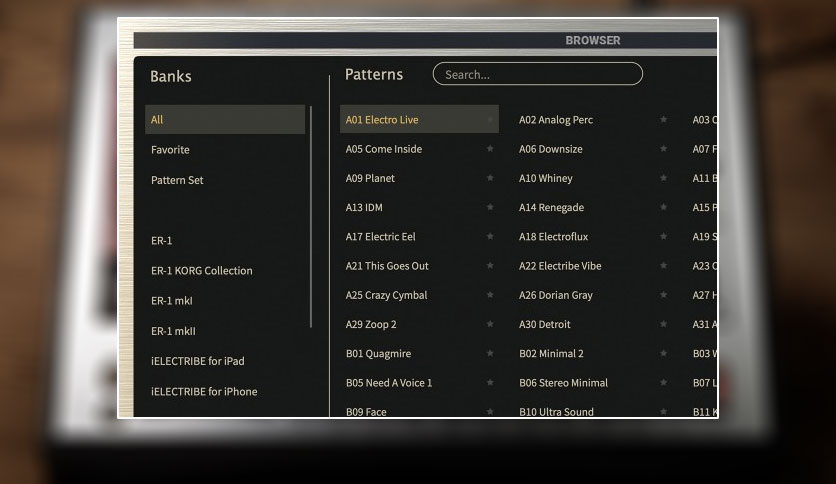Choose pattern A21 This Goes Out
836x484 pixels.
click(387, 265)
